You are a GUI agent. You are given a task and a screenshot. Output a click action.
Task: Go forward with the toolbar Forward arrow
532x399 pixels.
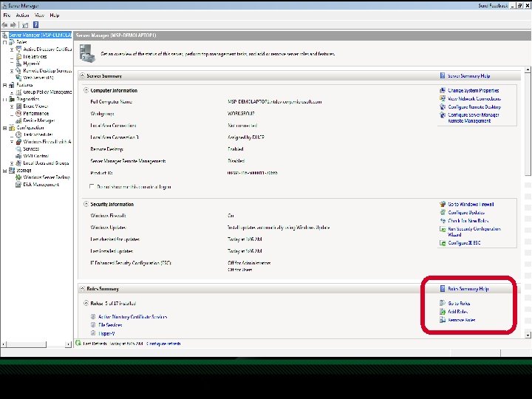tap(13, 25)
